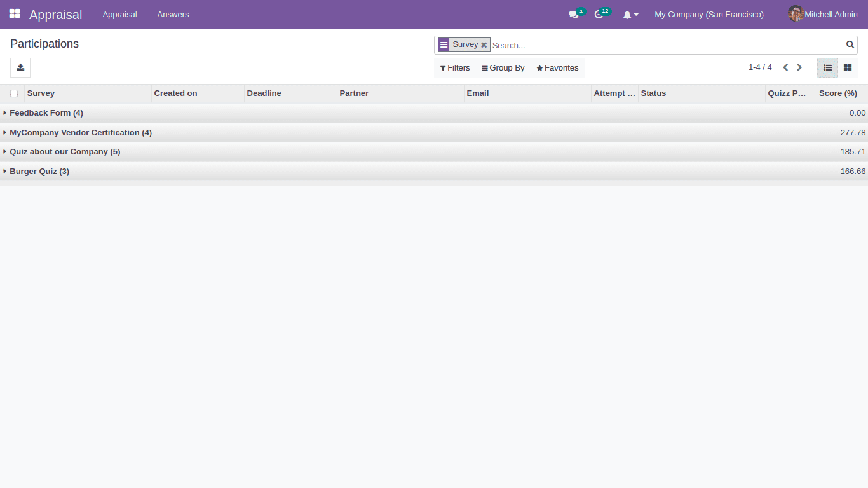The image size is (868, 488).
Task: Open the apps menu grid
Action: (14, 13)
